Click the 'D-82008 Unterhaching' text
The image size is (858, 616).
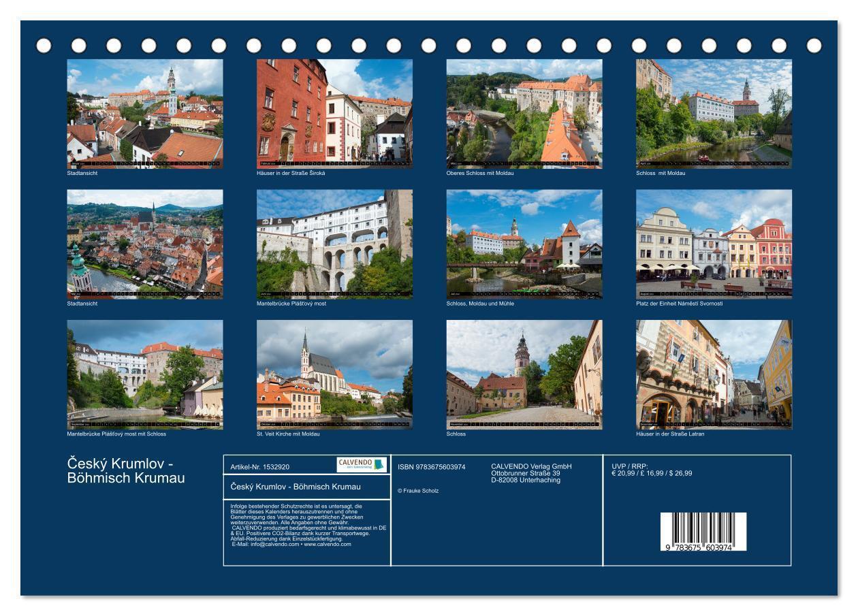pyautogui.click(x=526, y=480)
